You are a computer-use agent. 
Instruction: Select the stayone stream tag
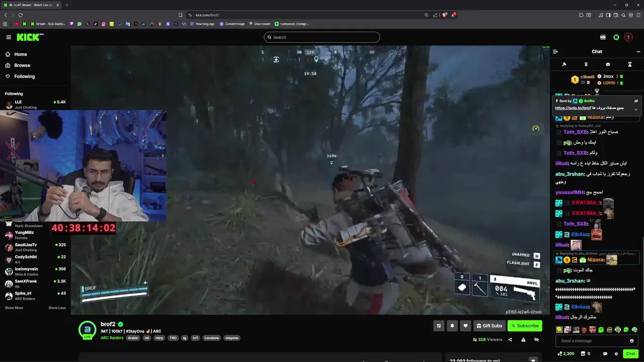232,338
